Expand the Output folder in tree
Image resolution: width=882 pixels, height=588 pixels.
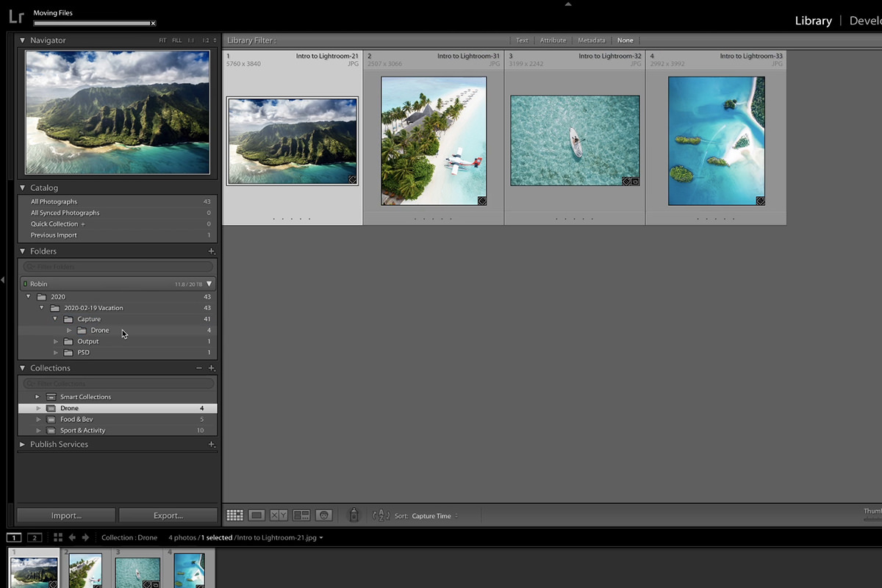point(56,342)
